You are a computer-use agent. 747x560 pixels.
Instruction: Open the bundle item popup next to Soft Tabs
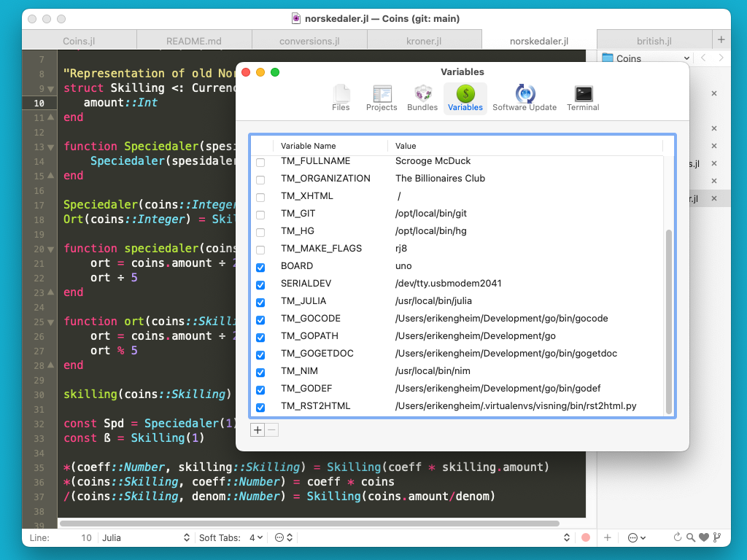click(284, 537)
